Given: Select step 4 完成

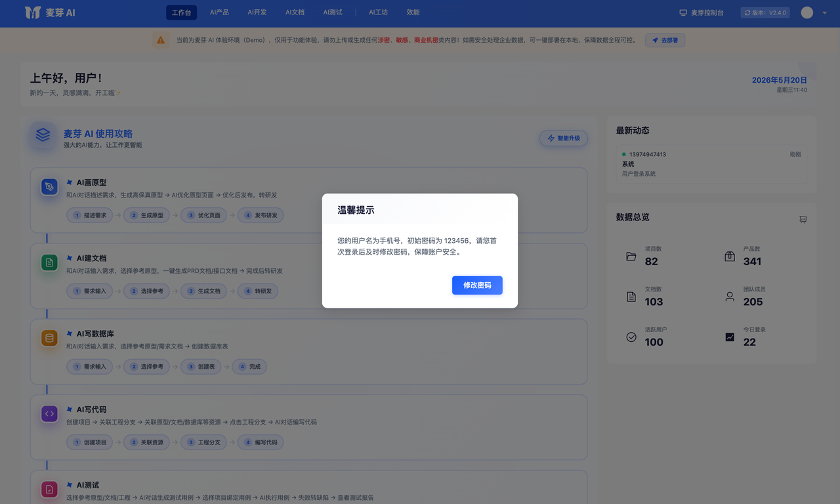Looking at the screenshot, I should pos(249,366).
